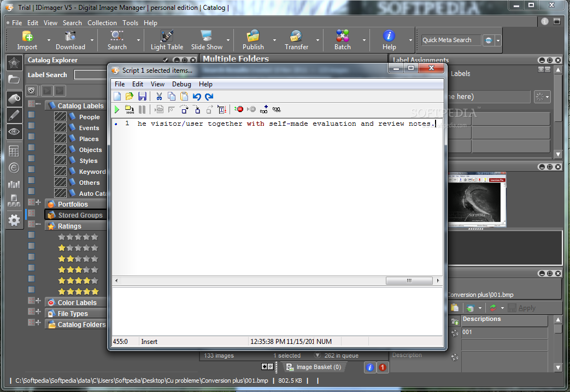This screenshot has height=392, width=570.
Task: Click the pencil edit icon in left sidebar
Action: pyautogui.click(x=14, y=115)
